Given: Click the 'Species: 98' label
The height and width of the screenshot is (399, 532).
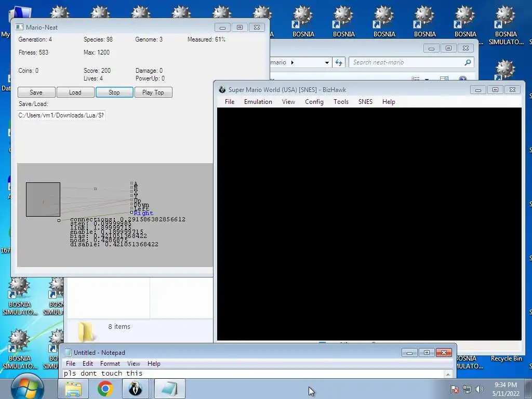Looking at the screenshot, I should 98,39.
